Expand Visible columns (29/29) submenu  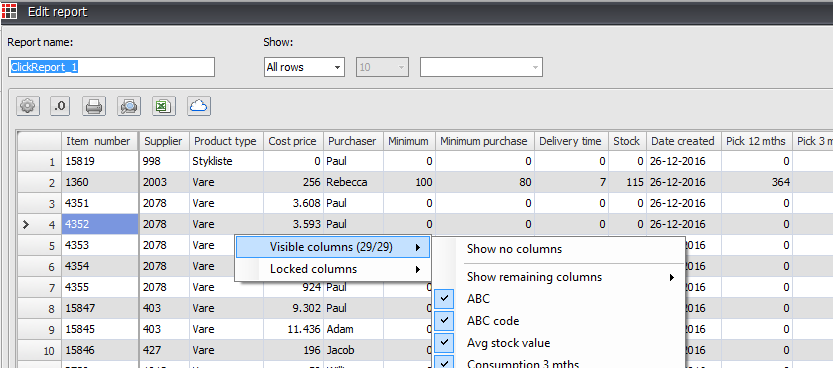[333, 247]
